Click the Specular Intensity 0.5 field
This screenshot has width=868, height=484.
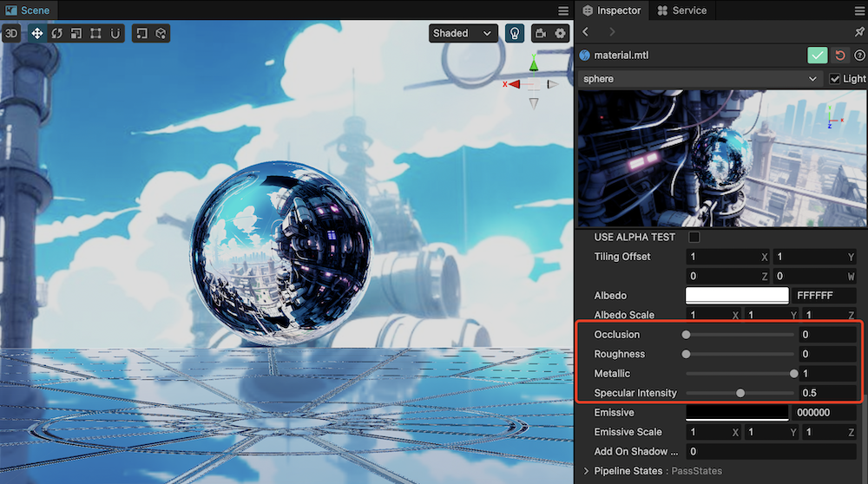coord(827,393)
